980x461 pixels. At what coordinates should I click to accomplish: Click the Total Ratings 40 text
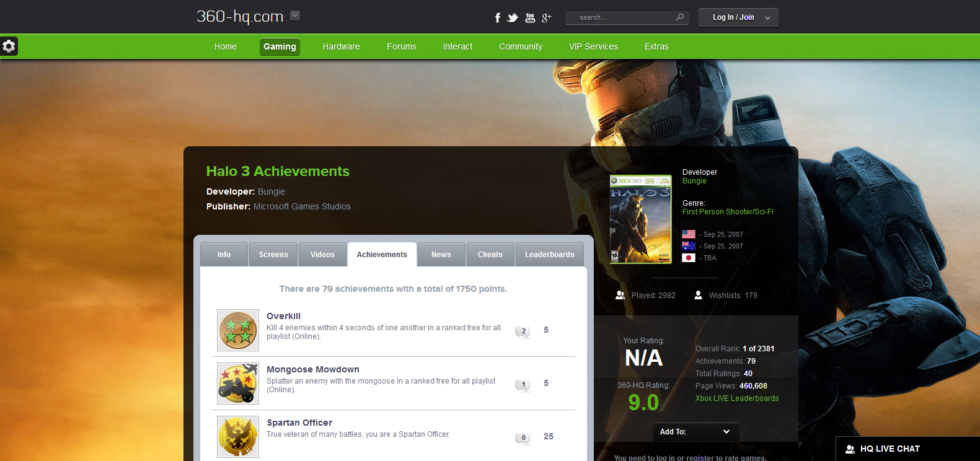(723, 374)
